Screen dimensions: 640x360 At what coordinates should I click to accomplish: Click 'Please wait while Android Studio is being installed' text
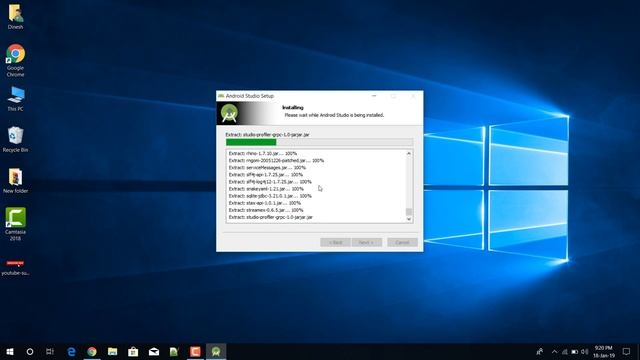click(334, 115)
